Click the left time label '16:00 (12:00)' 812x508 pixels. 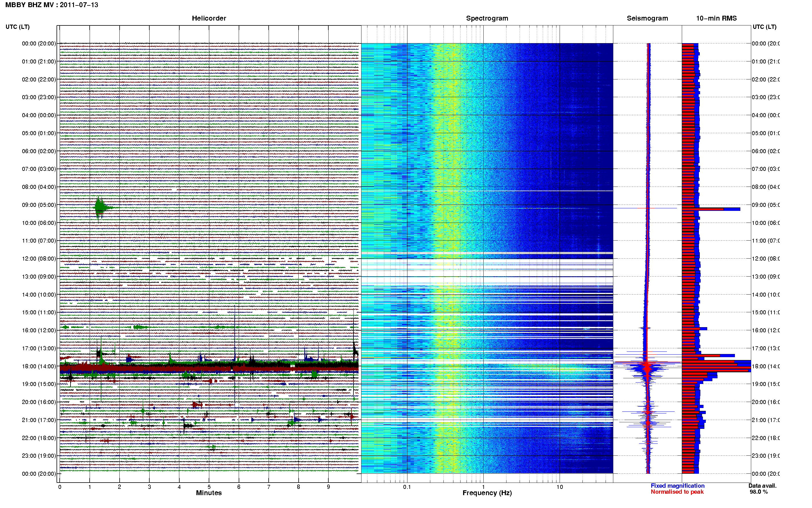click(x=39, y=330)
